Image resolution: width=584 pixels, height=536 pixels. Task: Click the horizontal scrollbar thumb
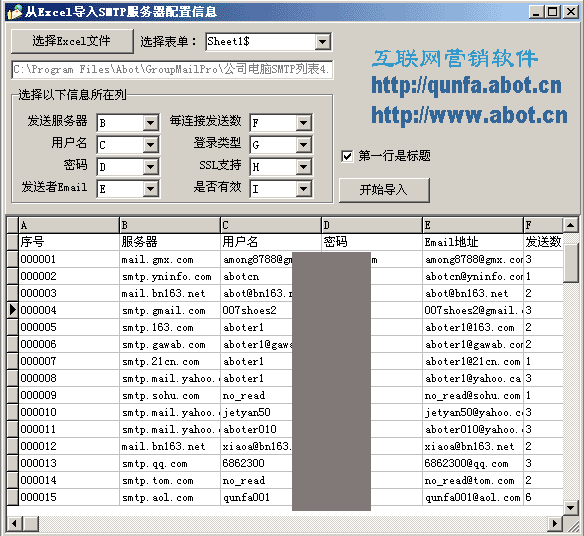[x=31, y=523]
